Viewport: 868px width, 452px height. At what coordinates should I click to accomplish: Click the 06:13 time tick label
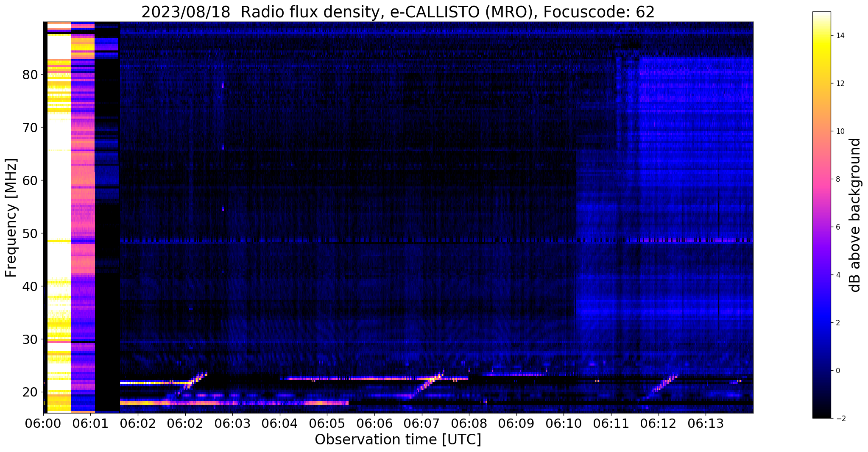[706, 423]
